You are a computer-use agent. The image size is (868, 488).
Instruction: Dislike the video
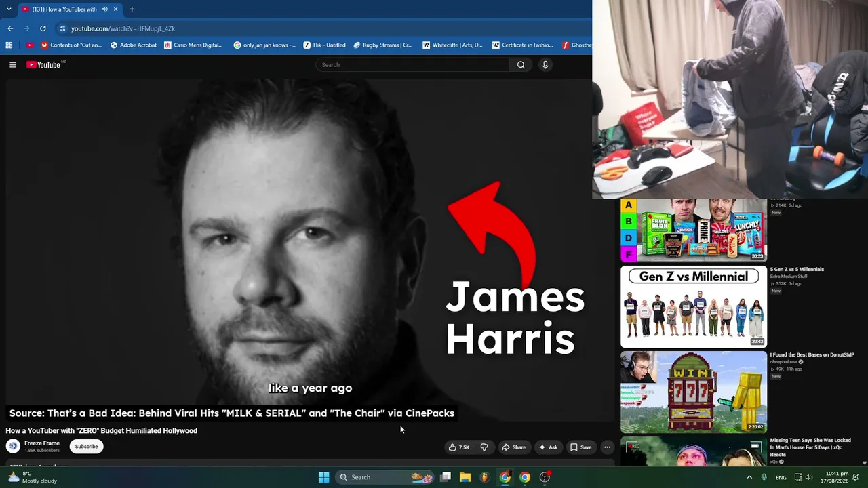click(484, 447)
